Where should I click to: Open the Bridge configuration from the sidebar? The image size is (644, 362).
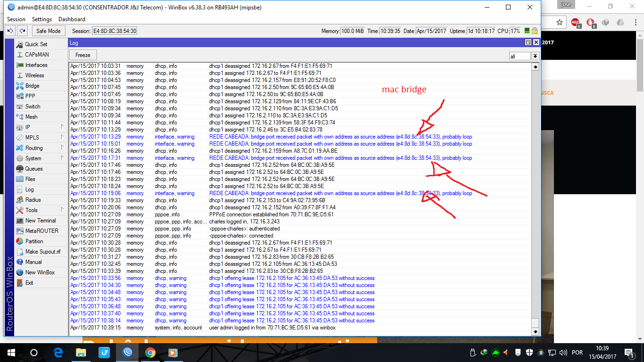click(33, 86)
